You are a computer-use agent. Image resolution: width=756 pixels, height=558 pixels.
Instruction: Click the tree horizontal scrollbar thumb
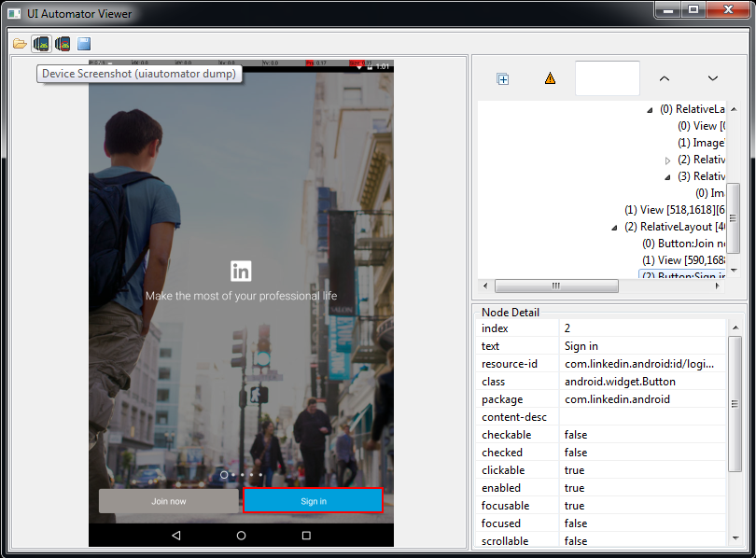point(556,286)
